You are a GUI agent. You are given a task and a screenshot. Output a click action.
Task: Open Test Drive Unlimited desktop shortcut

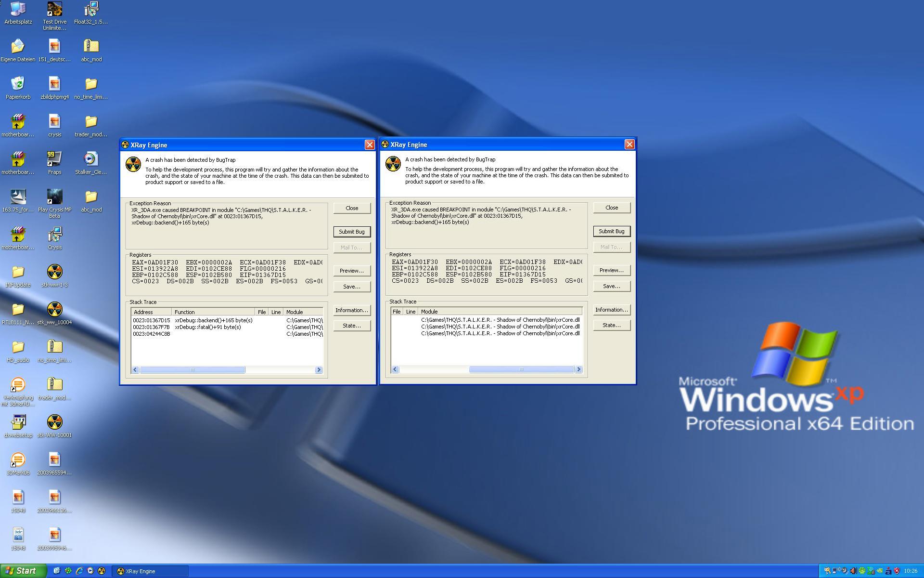54,9
